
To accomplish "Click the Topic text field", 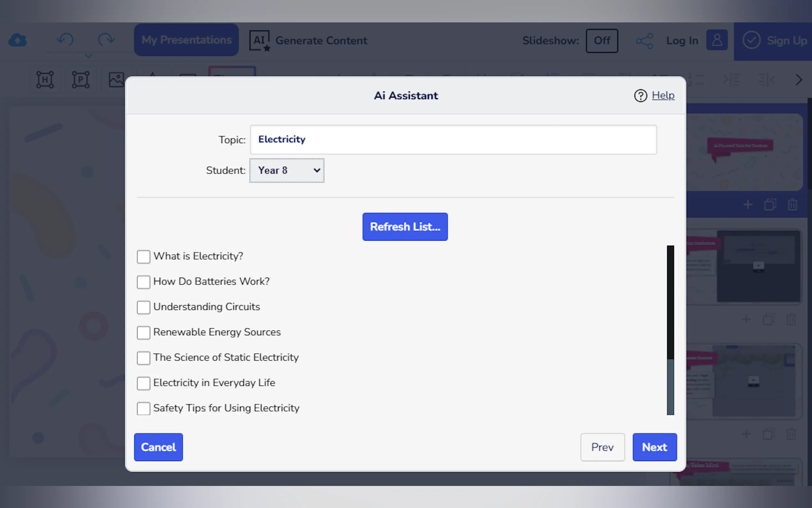I will (x=453, y=139).
